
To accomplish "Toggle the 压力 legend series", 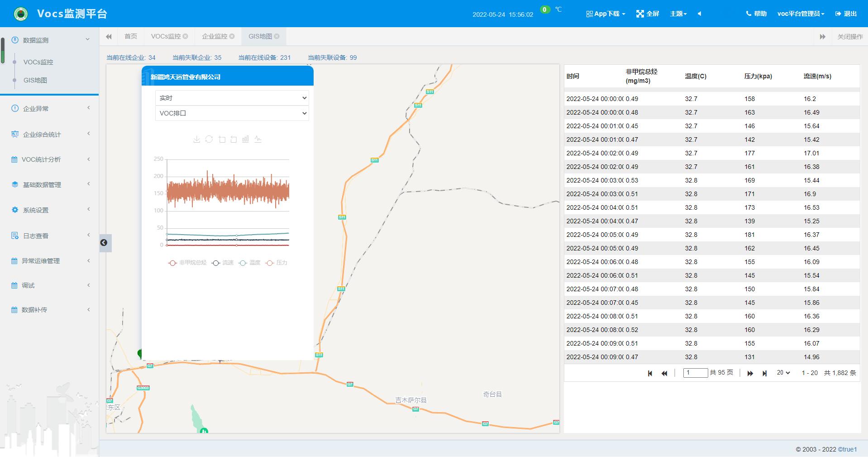I will [277, 263].
